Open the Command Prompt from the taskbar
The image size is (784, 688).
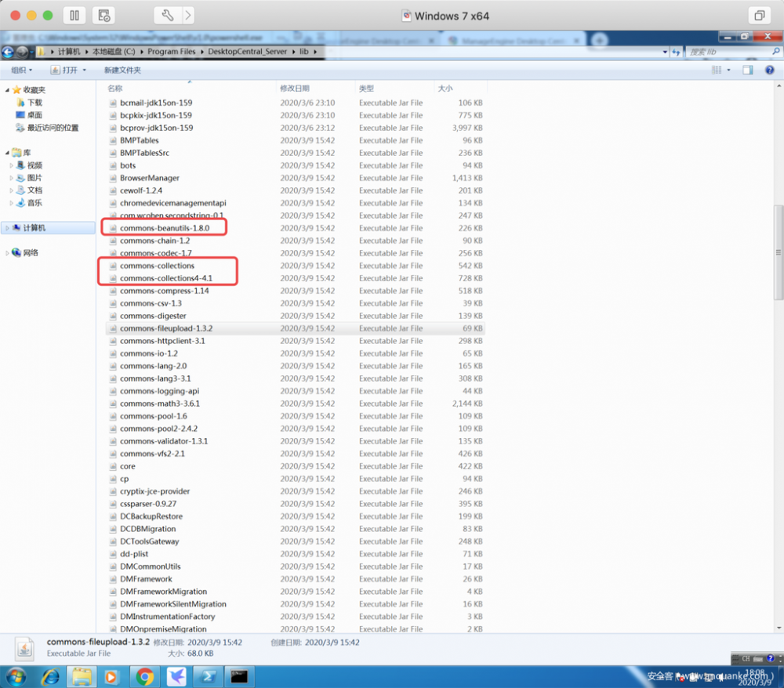pos(238,675)
